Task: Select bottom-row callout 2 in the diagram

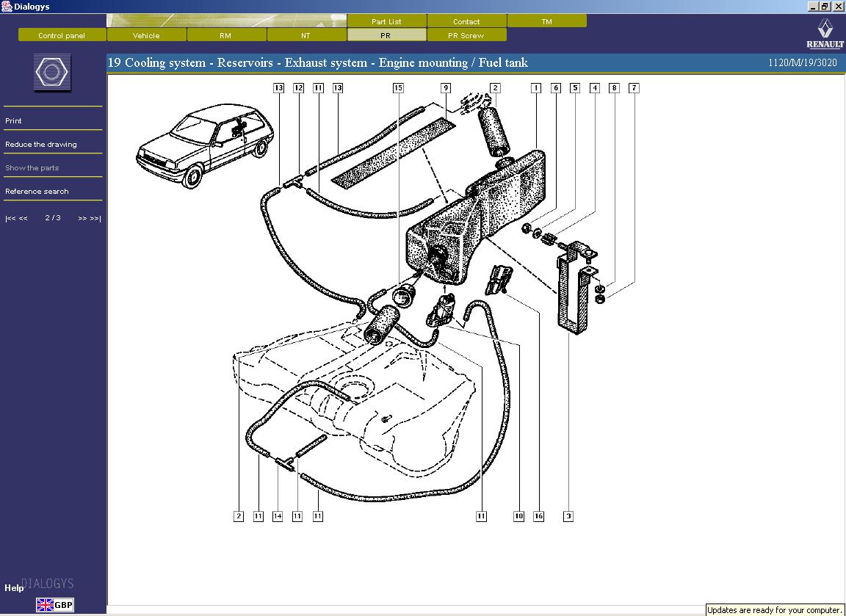Action: point(239,516)
